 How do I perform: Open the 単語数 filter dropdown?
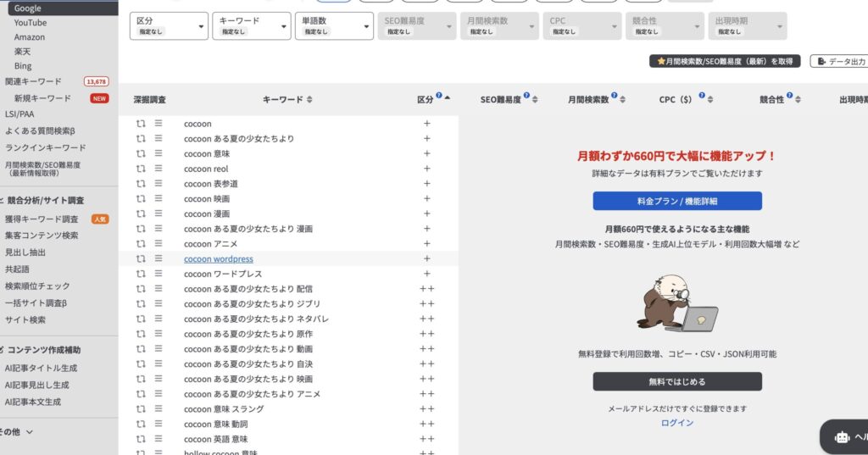[334, 26]
